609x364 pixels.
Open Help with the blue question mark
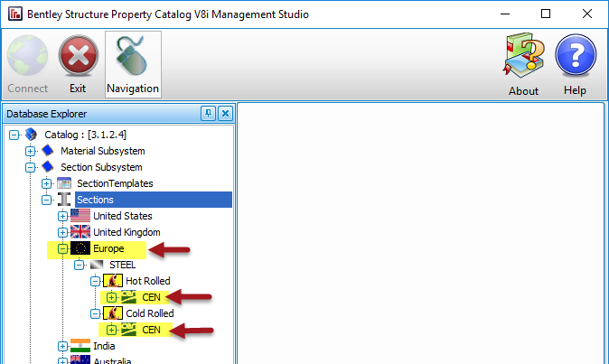(576, 55)
